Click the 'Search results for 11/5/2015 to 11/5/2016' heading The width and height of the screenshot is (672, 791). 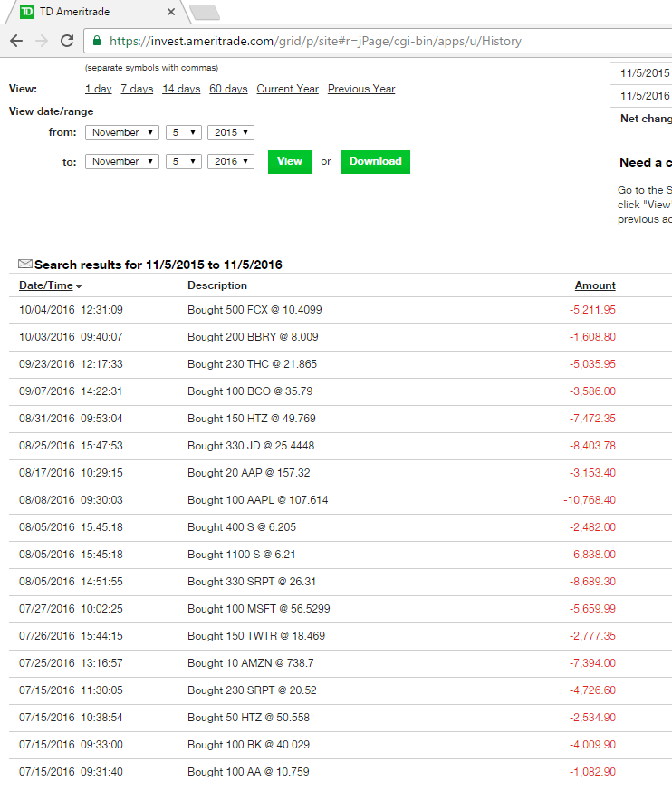click(158, 265)
